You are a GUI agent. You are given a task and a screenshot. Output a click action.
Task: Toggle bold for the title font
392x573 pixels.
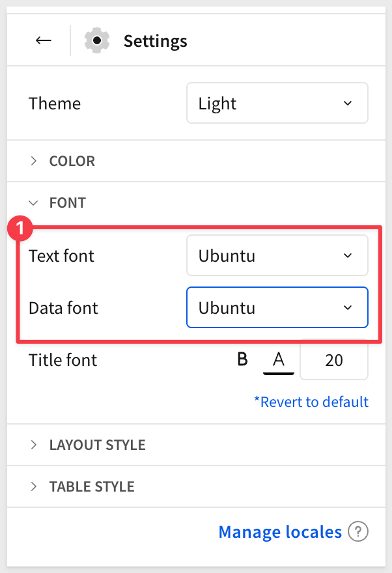(242, 359)
